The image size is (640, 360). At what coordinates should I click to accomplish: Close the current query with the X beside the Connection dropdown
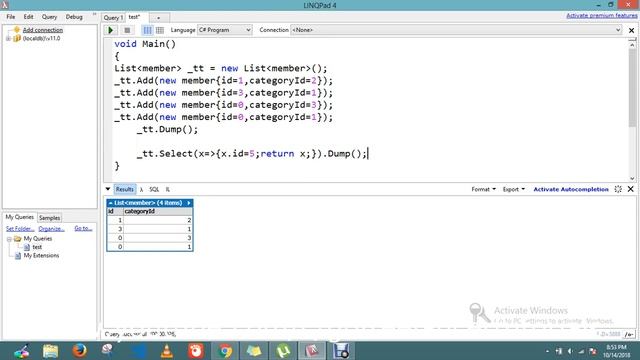(x=631, y=30)
